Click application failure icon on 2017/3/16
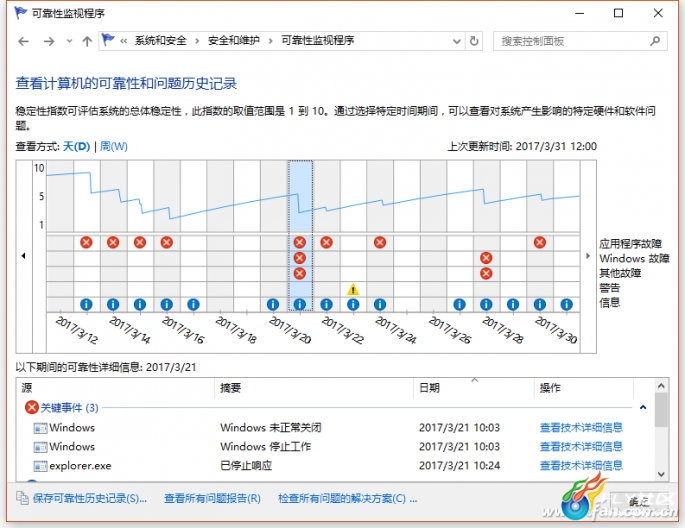The height and width of the screenshot is (528, 685). (166, 242)
